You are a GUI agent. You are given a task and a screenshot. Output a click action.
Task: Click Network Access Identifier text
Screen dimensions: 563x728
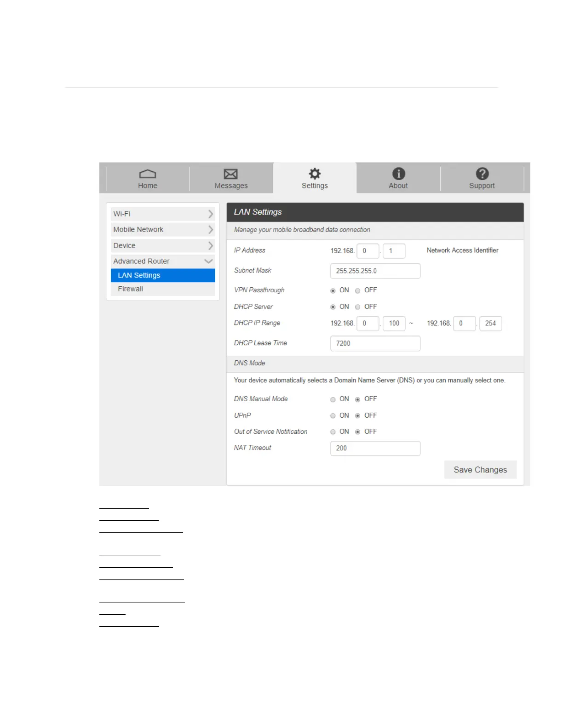[x=462, y=250]
